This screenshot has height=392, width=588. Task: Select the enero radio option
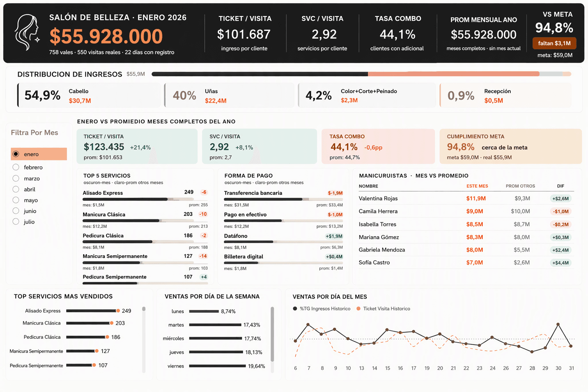tap(16, 154)
